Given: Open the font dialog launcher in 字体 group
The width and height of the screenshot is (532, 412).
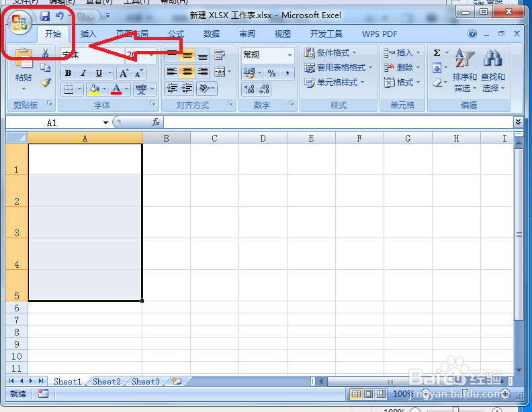Looking at the screenshot, I should 153,103.
